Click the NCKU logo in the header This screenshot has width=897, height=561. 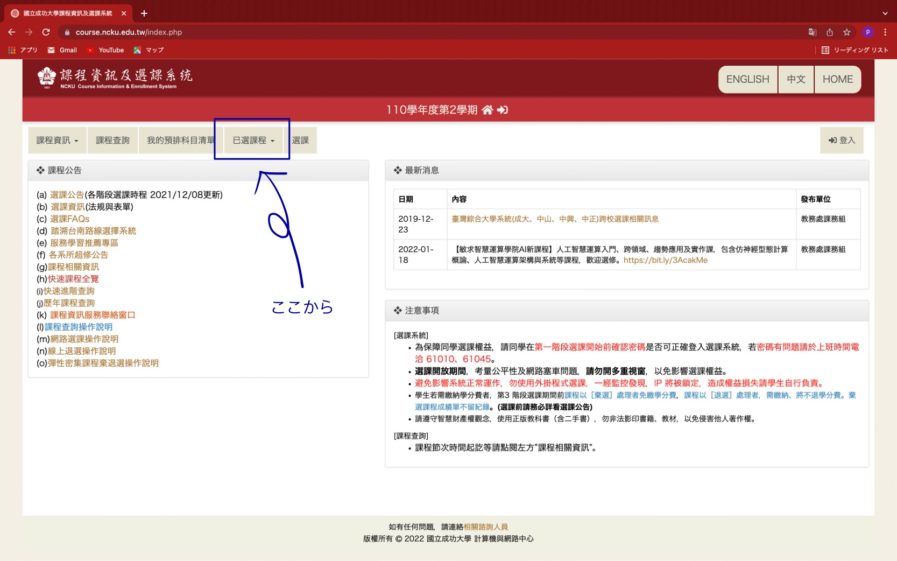pyautogui.click(x=47, y=77)
